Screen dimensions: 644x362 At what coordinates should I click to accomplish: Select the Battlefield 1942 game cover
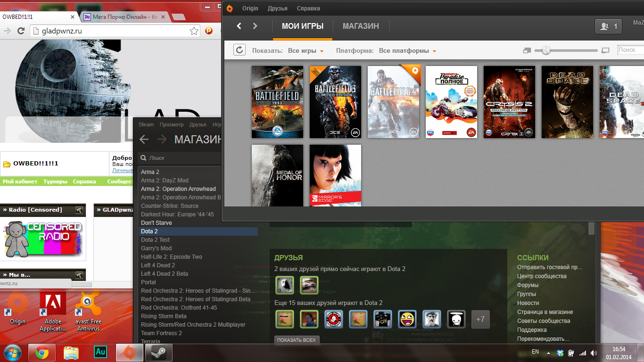277,102
